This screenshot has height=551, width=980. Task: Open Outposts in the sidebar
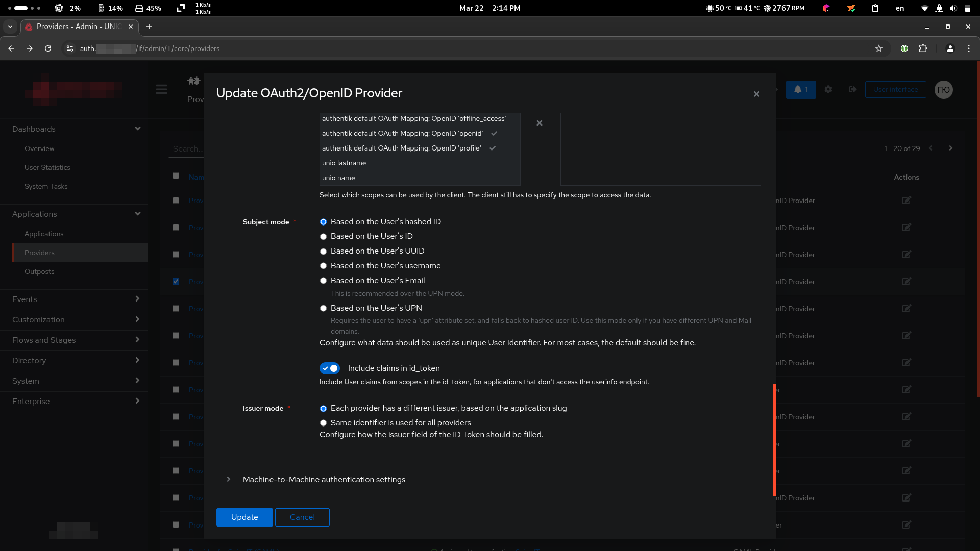tap(39, 271)
